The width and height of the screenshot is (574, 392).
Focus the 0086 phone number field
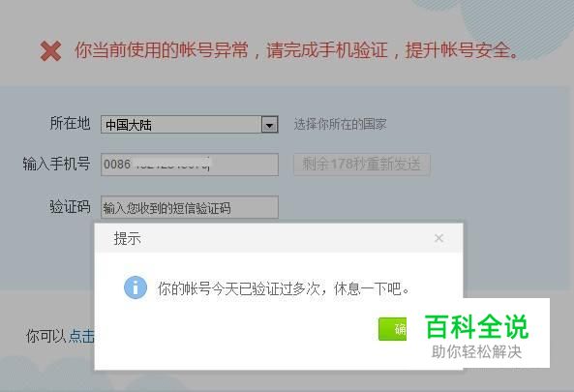coord(190,165)
